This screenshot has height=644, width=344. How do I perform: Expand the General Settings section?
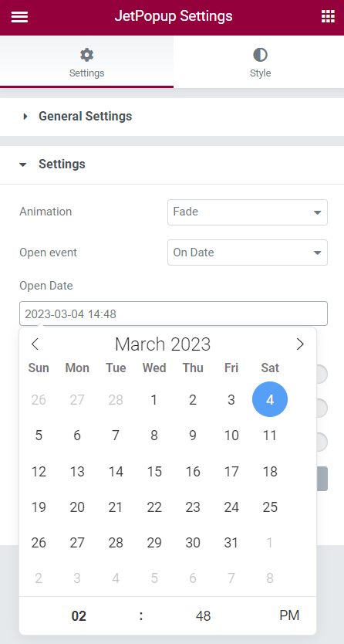[x=172, y=117]
